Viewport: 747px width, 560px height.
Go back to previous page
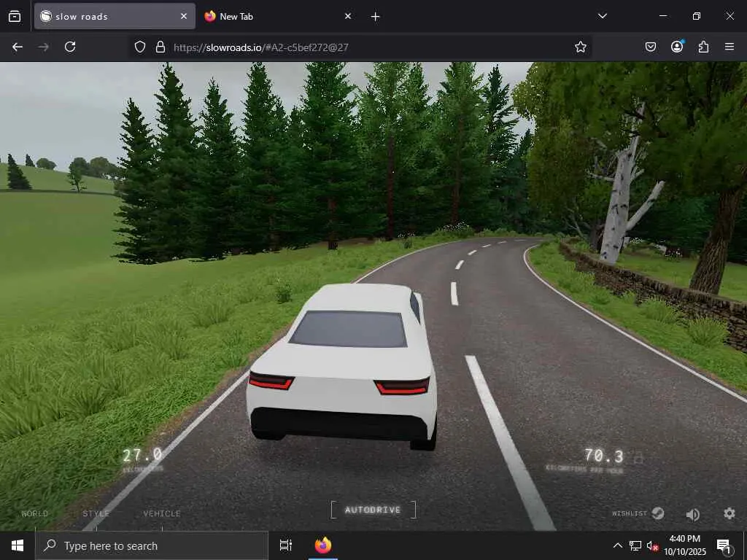(18, 47)
